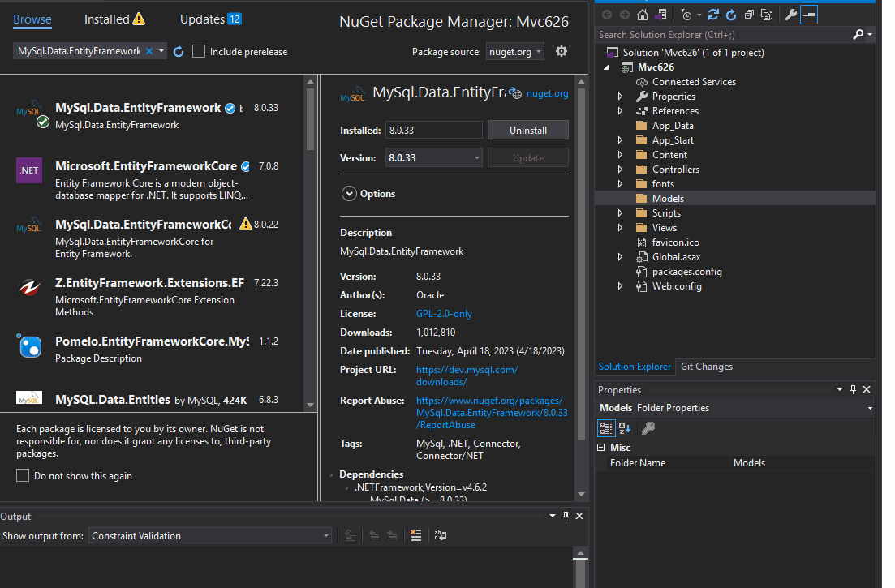Open Properties via the wrench icon
The width and height of the screenshot is (895, 588).
790,15
